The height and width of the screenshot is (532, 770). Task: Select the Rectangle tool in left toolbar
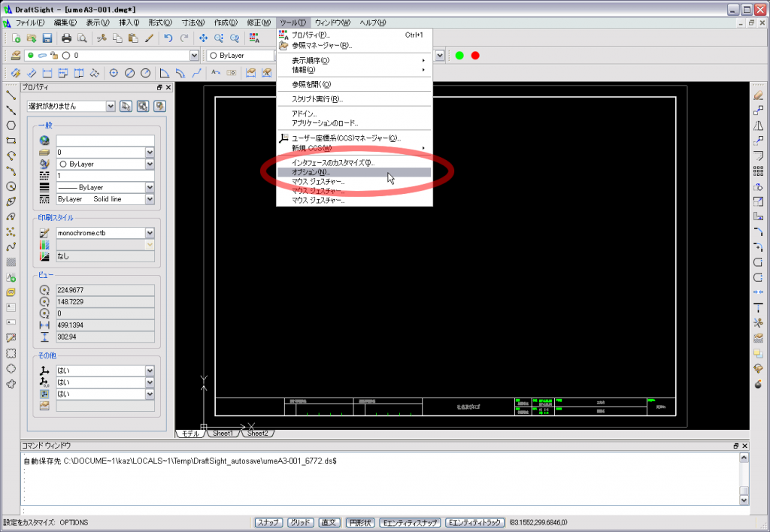(11, 141)
